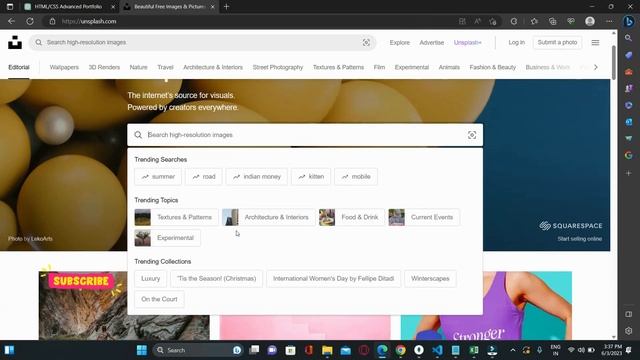Click the Log in link
This screenshot has height=360, width=640.
(516, 42)
